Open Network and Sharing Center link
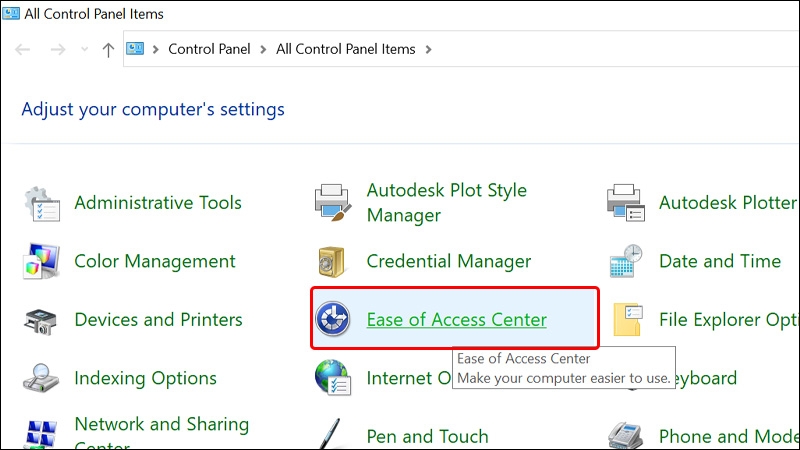Screen dimensions: 800x450 click(x=161, y=433)
